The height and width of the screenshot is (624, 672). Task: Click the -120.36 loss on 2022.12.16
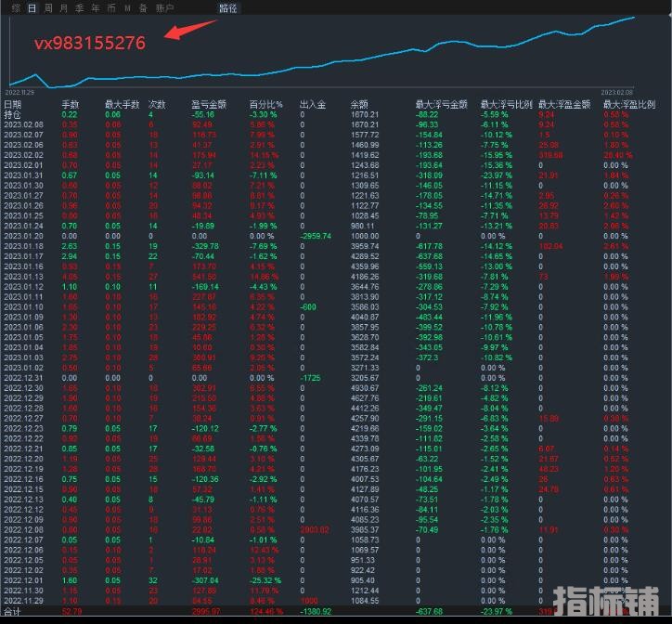[205, 479]
